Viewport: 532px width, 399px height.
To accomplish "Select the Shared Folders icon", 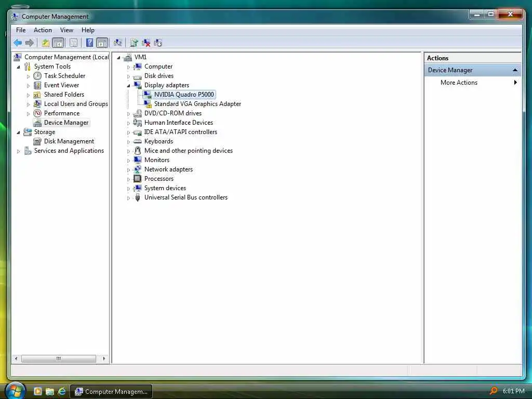I will [x=37, y=95].
